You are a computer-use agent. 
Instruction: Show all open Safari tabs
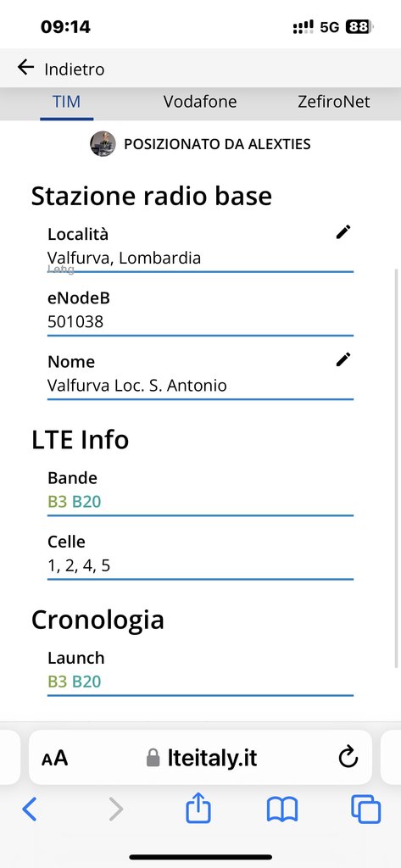[366, 810]
